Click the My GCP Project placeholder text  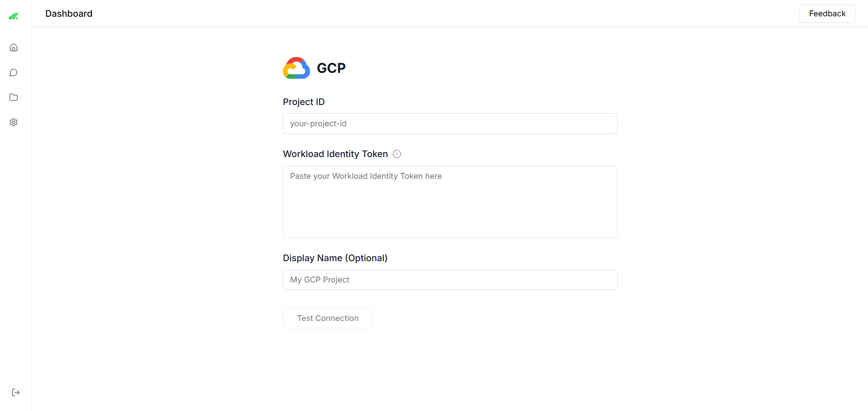320,279
